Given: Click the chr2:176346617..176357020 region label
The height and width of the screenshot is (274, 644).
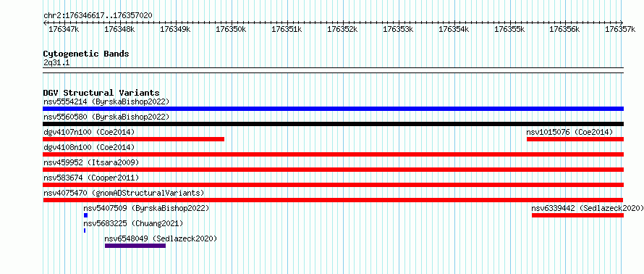Looking at the screenshot, I should [x=98, y=15].
